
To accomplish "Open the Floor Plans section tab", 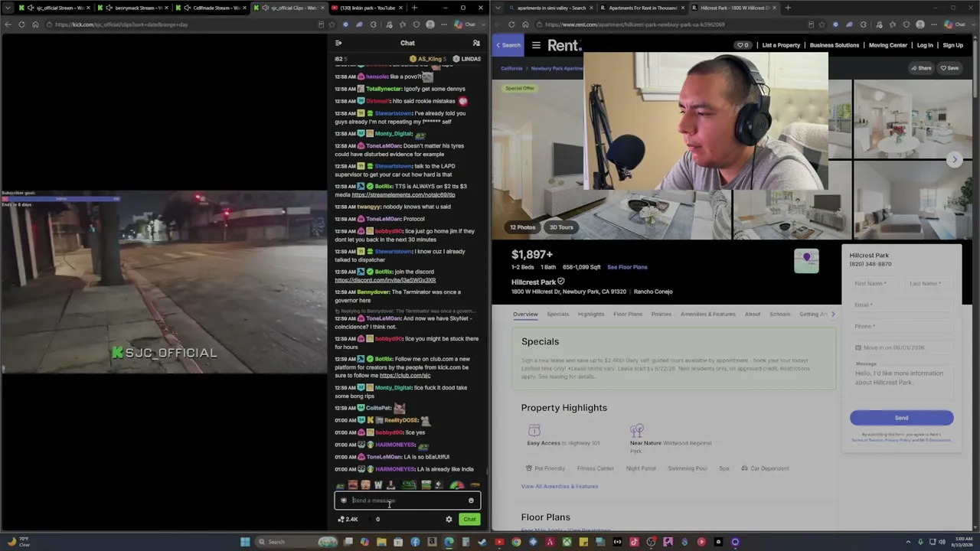I will 628,314.
